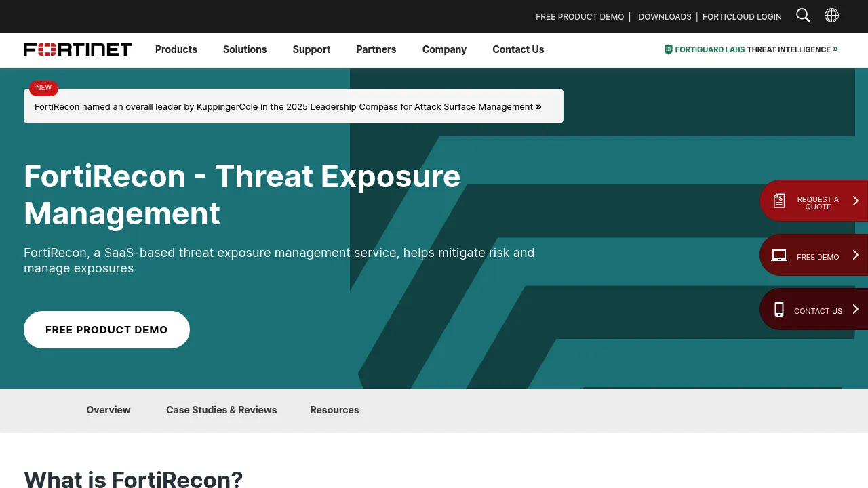Click the Request a Quote document icon
Screen dimensions: 868x488
(779, 201)
